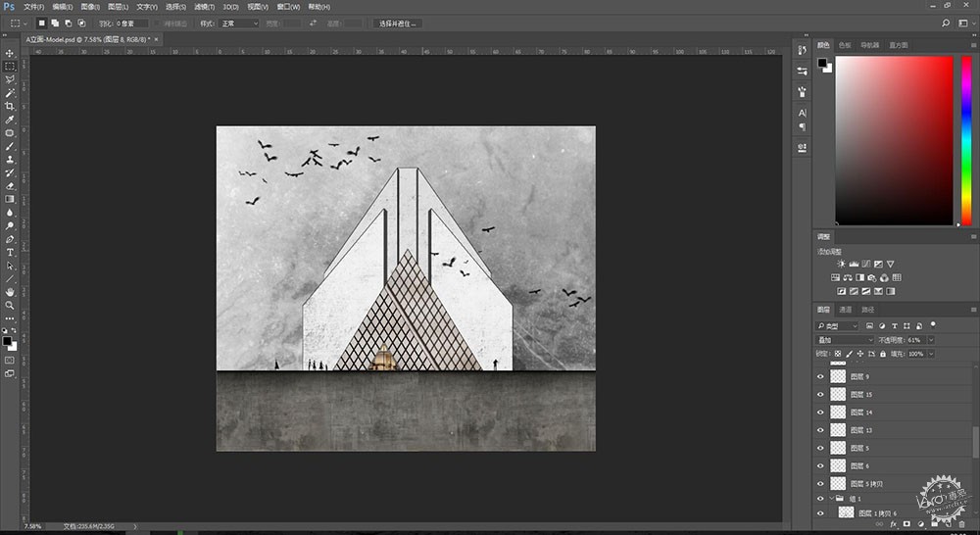Collapse the group 组 1 arrow

coord(832,498)
